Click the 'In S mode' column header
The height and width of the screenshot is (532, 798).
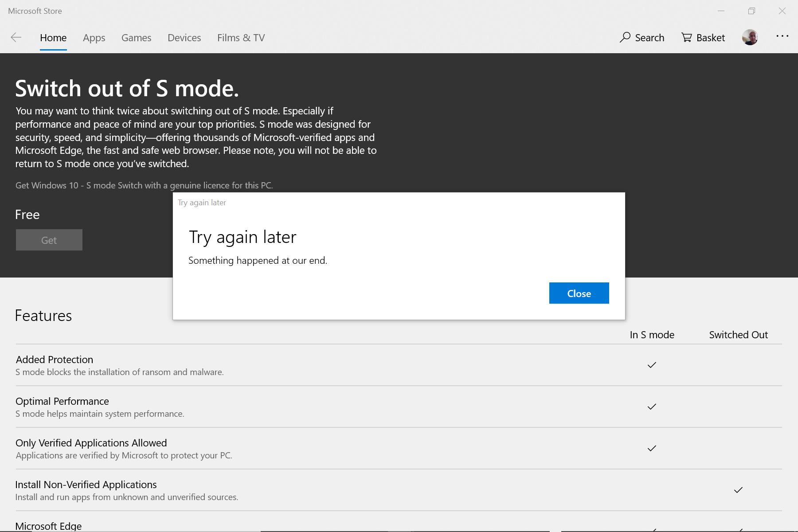coord(652,335)
